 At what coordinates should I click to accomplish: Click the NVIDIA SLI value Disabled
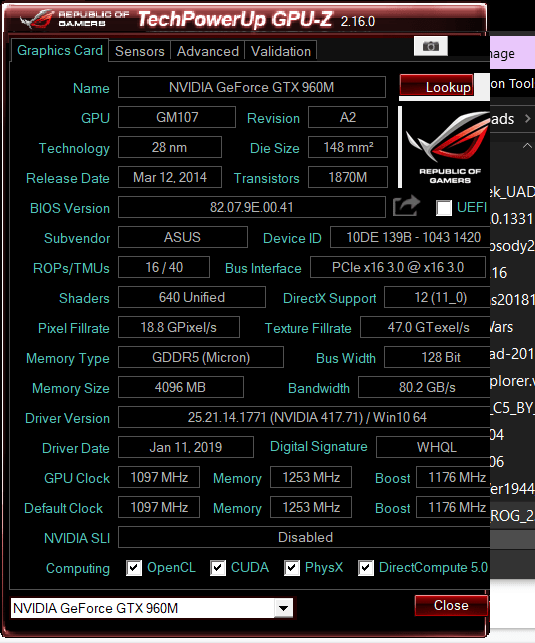coord(304,537)
